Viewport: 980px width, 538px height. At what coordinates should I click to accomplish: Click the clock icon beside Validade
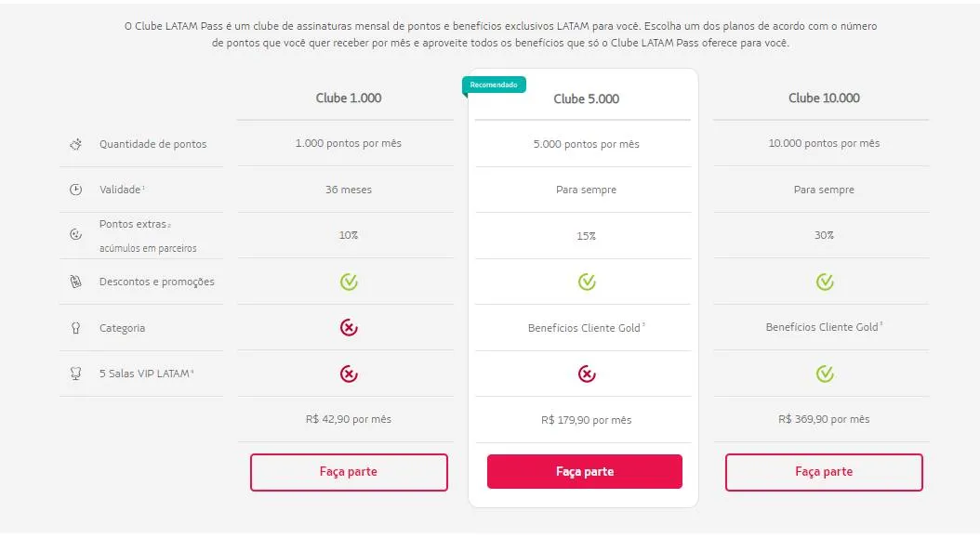(x=75, y=190)
